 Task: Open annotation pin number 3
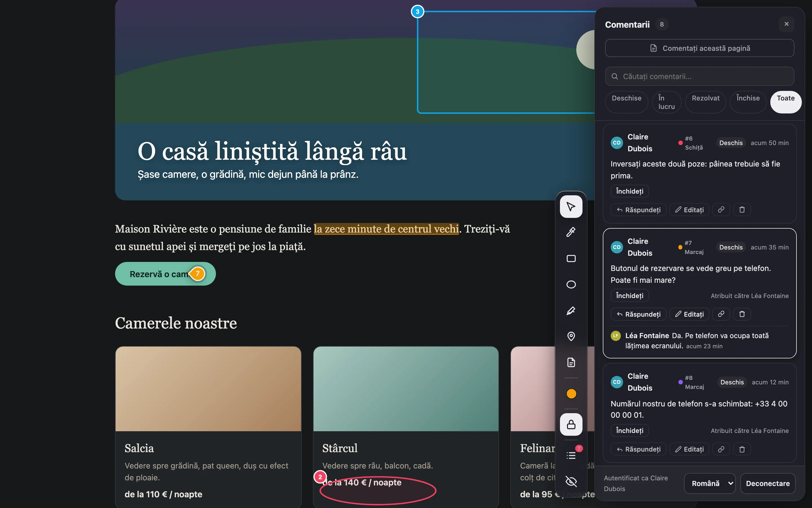(x=417, y=12)
